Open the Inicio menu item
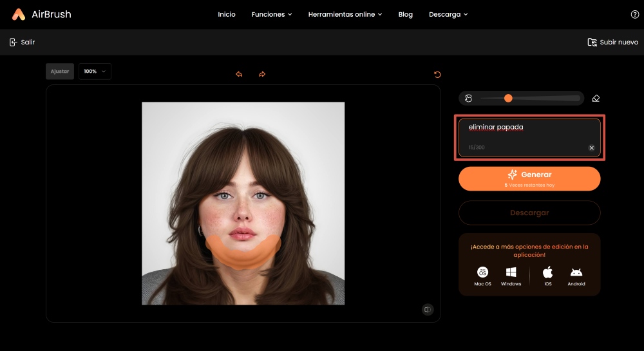The height and width of the screenshot is (351, 644). coord(227,14)
